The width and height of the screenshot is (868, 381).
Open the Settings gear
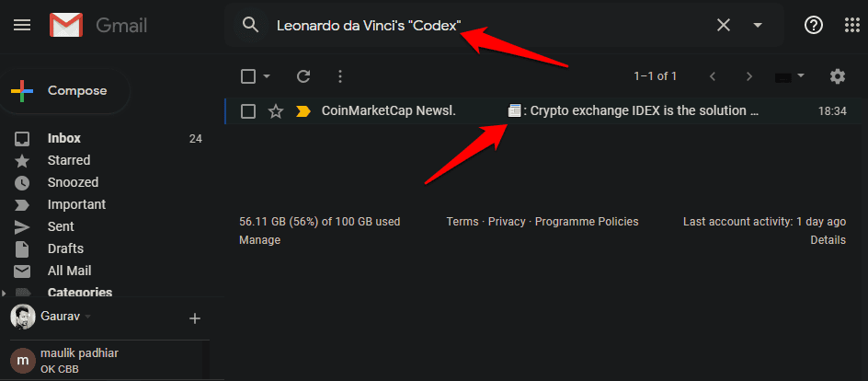pos(837,76)
